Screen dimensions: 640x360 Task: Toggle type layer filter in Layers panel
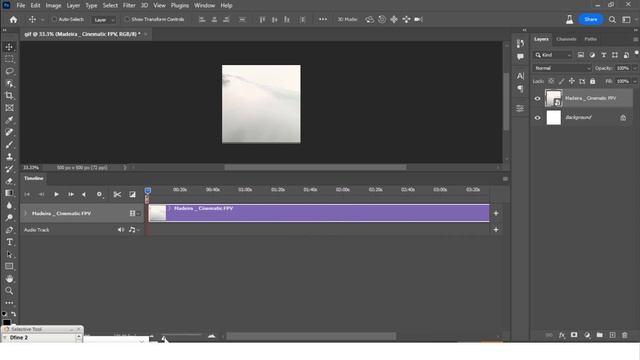(x=603, y=55)
